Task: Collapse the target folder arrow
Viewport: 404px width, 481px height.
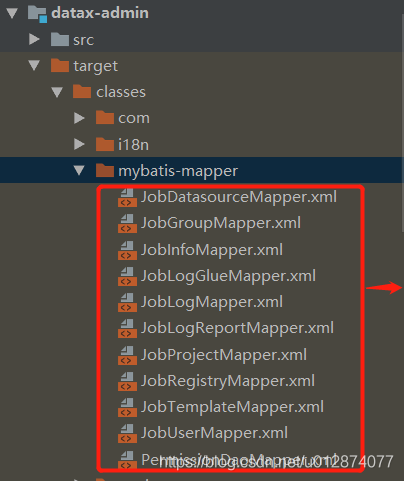Action: click(x=34, y=65)
